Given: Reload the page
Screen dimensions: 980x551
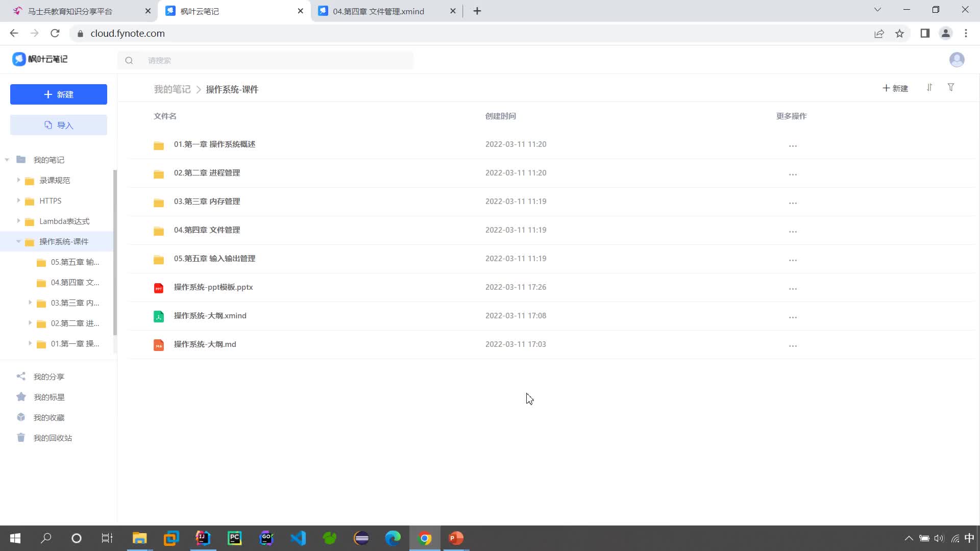Looking at the screenshot, I should tap(55, 33).
